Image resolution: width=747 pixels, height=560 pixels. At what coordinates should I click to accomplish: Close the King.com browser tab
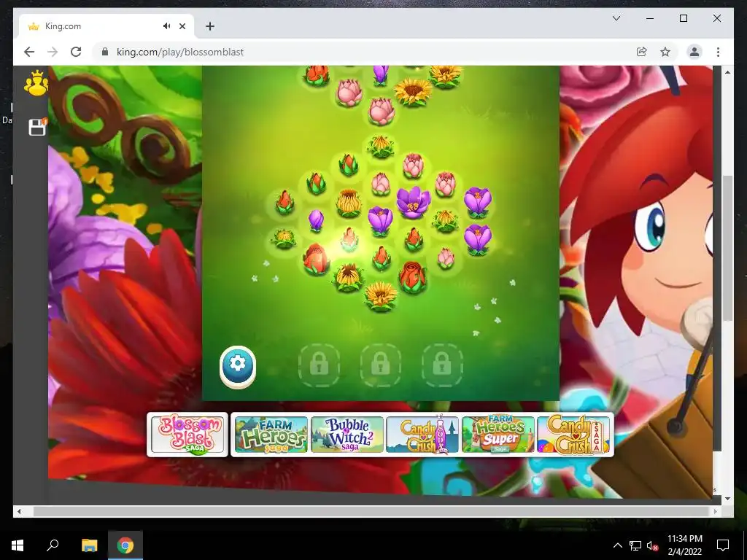[182, 26]
